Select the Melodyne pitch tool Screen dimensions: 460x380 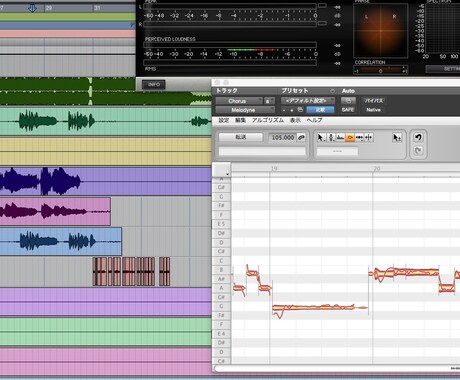331,137
